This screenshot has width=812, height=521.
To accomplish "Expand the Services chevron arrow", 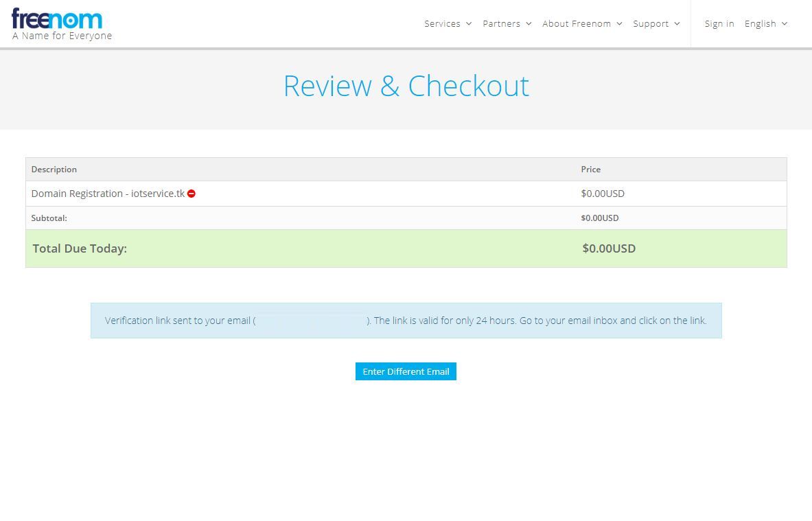I will pos(469,24).
